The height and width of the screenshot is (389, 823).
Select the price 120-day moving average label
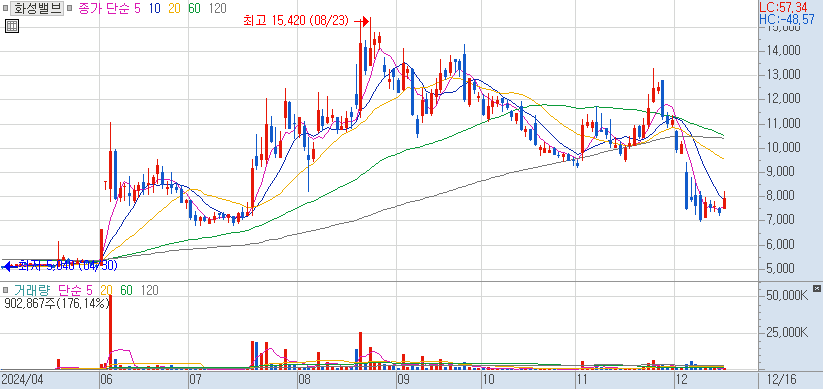[x=217, y=8]
